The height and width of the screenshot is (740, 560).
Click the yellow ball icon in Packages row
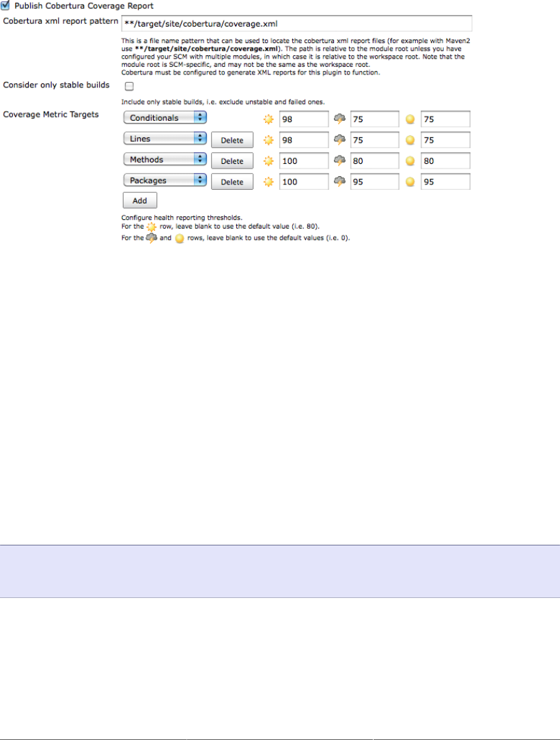click(x=410, y=182)
